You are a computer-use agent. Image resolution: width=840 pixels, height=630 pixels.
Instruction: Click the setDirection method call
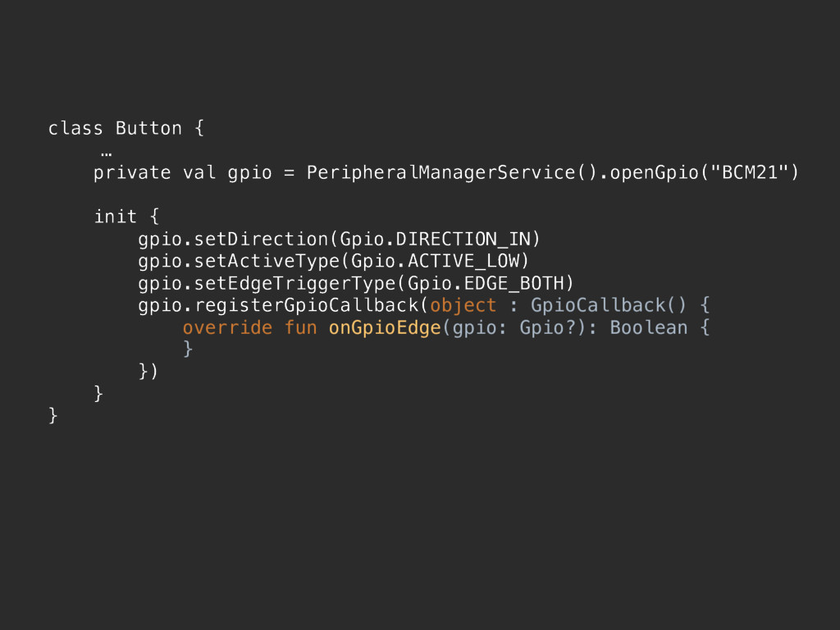[x=261, y=239]
